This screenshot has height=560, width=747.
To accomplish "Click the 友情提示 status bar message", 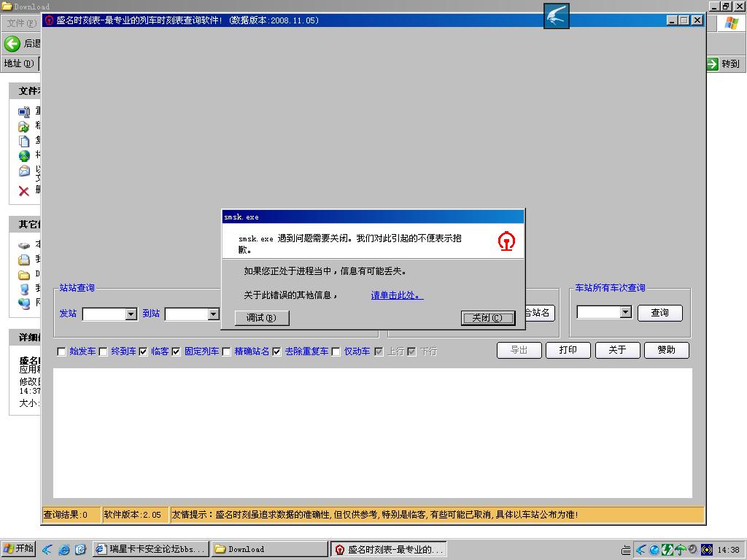I will pos(437,515).
